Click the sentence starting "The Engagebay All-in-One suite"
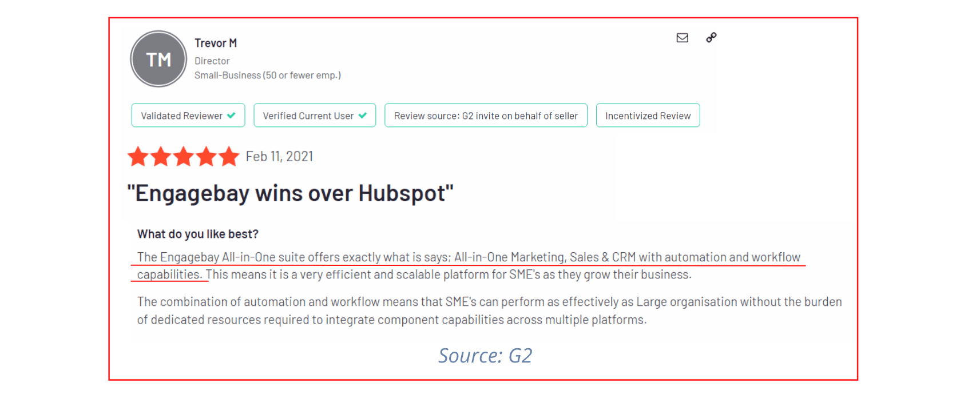This screenshot has height=414, width=980. (x=468, y=265)
